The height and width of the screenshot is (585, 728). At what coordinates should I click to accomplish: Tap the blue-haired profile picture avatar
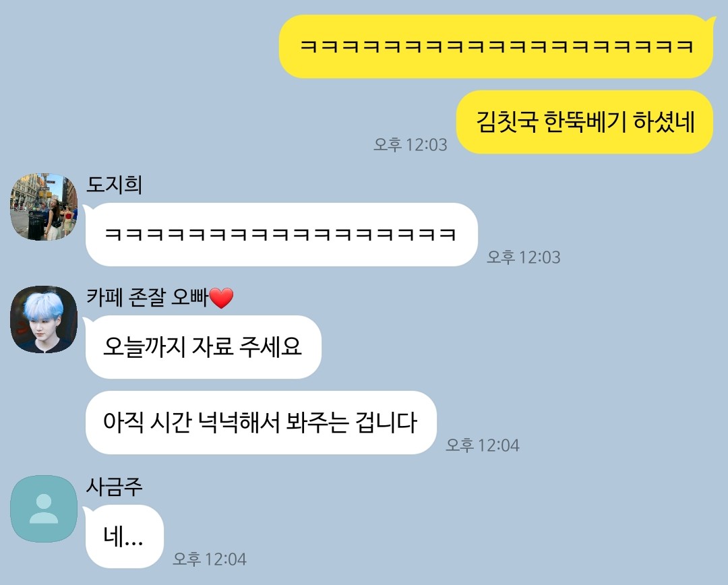point(44,319)
